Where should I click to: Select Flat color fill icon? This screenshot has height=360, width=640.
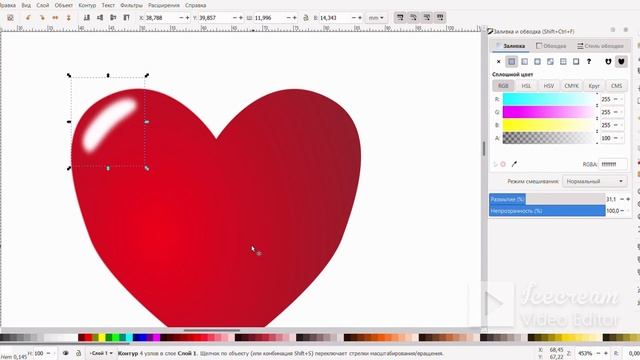[x=511, y=62]
